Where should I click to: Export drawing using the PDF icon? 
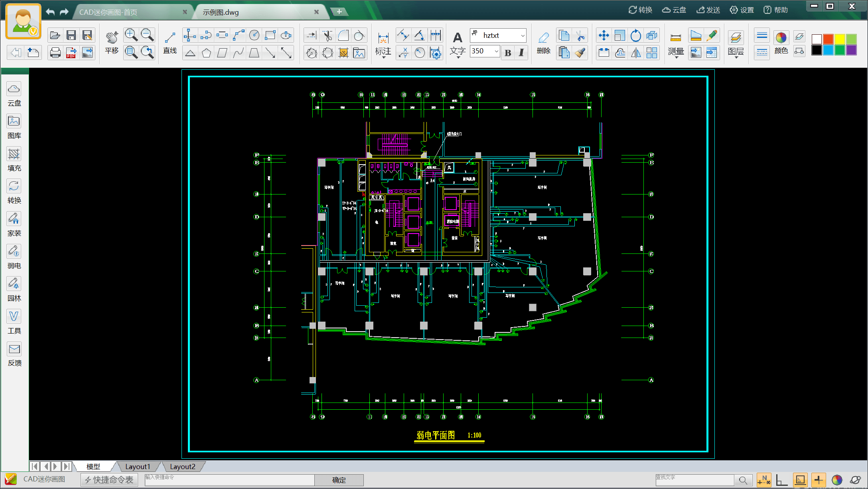71,53
